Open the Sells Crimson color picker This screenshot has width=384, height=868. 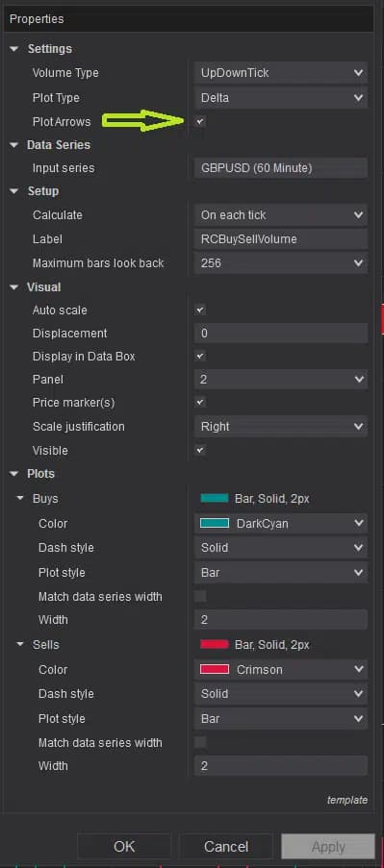pyautogui.click(x=280, y=669)
